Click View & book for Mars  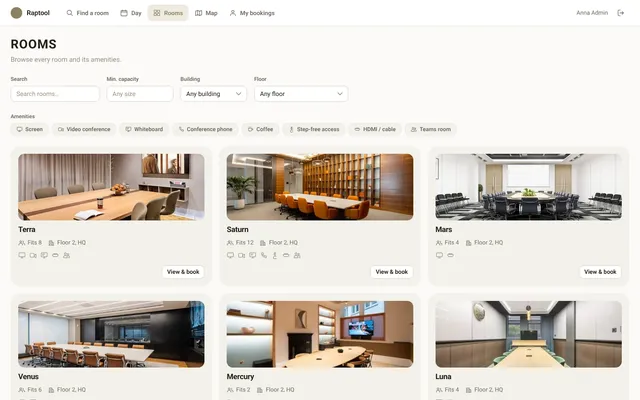pyautogui.click(x=600, y=272)
